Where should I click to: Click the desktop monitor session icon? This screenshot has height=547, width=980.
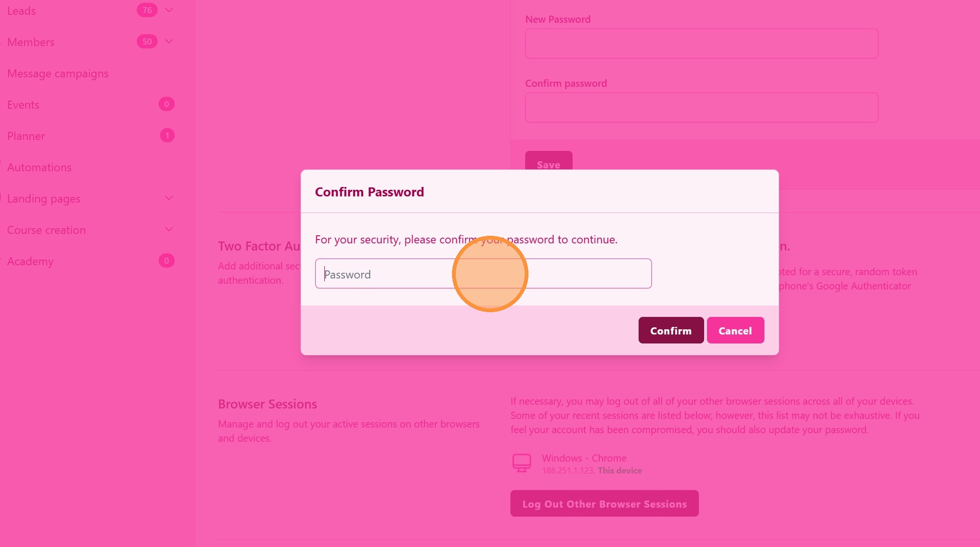[521, 463]
